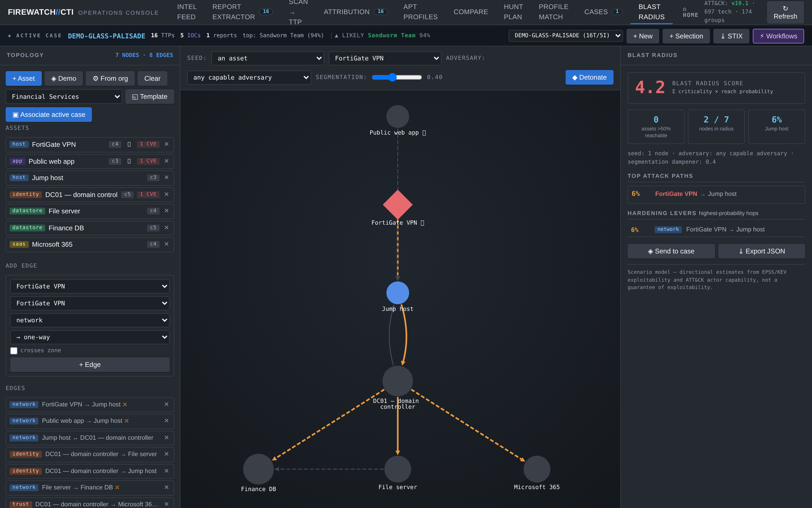Screen dimensions: 812x508
Task: Remove DC01 domain controller asset
Action: coord(166,194)
